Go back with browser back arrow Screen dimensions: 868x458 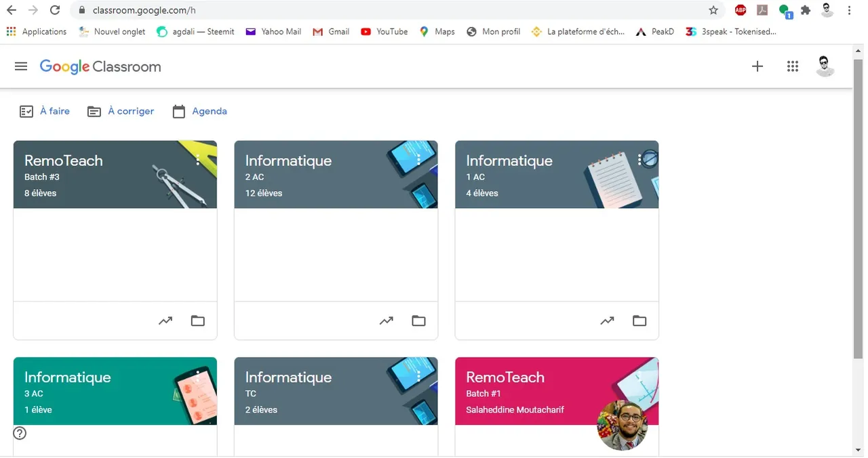click(12, 10)
